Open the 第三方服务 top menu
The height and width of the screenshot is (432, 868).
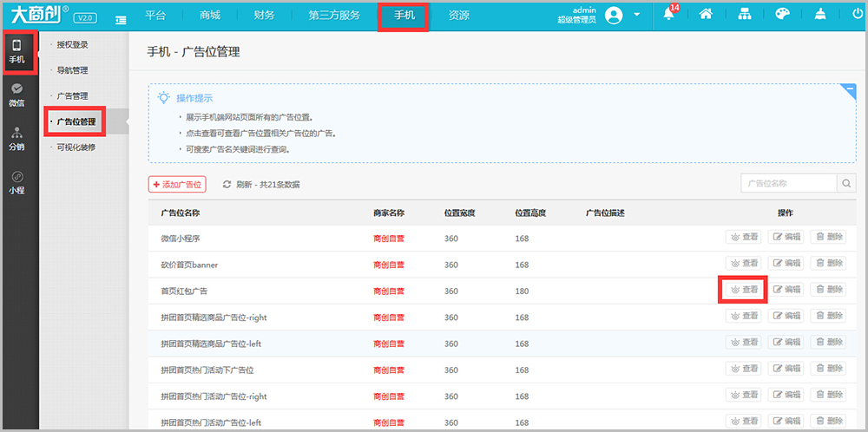[x=334, y=16]
